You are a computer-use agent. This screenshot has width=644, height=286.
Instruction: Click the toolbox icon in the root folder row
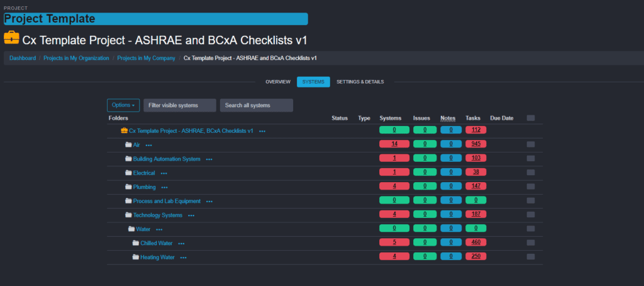[125, 131]
